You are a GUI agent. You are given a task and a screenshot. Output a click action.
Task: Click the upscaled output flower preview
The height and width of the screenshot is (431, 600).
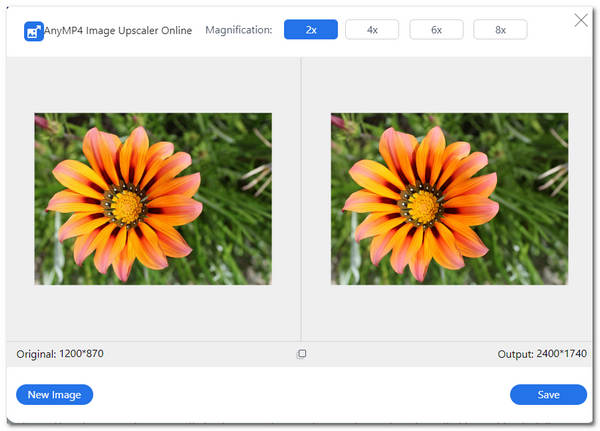coord(449,198)
